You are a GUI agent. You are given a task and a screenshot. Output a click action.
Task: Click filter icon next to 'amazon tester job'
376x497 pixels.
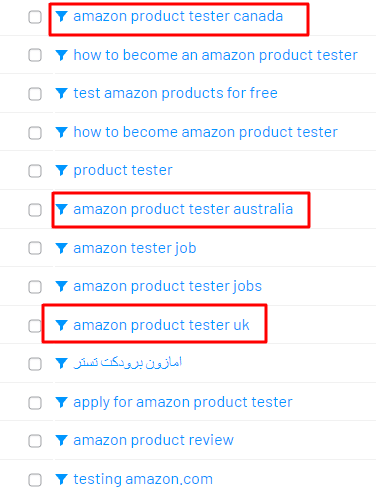click(x=61, y=248)
